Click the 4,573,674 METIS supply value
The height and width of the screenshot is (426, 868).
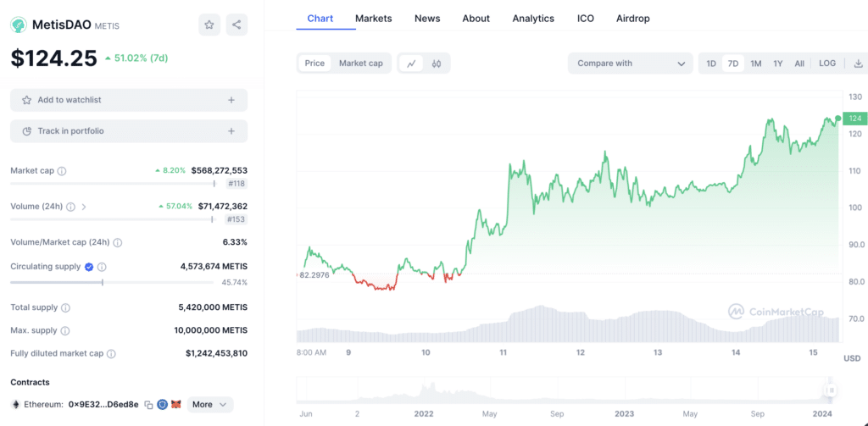coord(214,266)
